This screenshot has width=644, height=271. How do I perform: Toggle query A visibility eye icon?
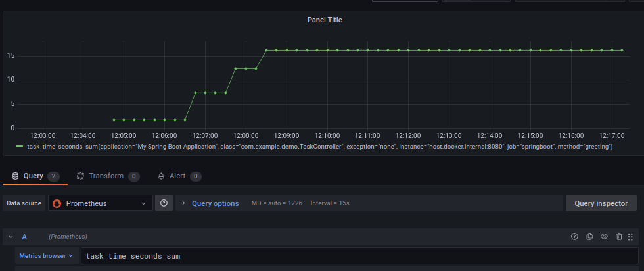(604, 236)
